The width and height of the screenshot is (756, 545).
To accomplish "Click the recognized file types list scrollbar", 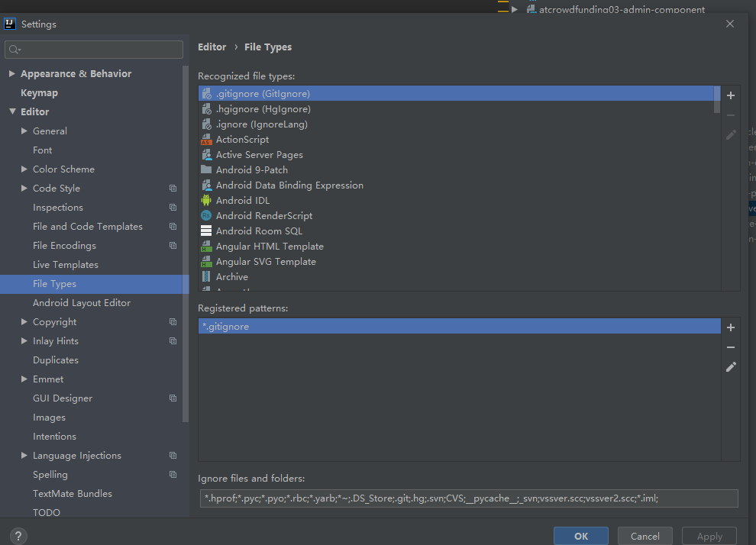I will pos(716,100).
